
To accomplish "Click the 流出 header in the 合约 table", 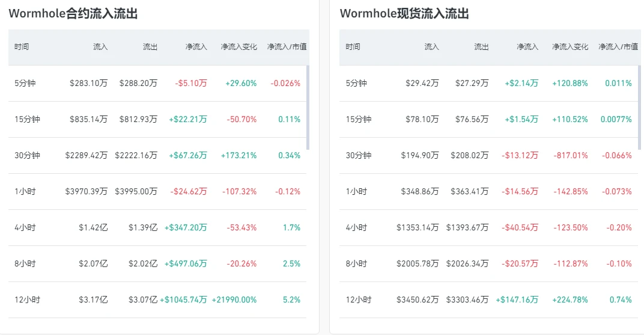I will [150, 47].
